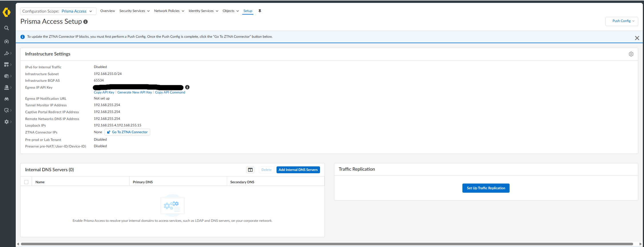The width and height of the screenshot is (644, 247).
Task: Expand the Network Policies menu
Action: click(169, 11)
